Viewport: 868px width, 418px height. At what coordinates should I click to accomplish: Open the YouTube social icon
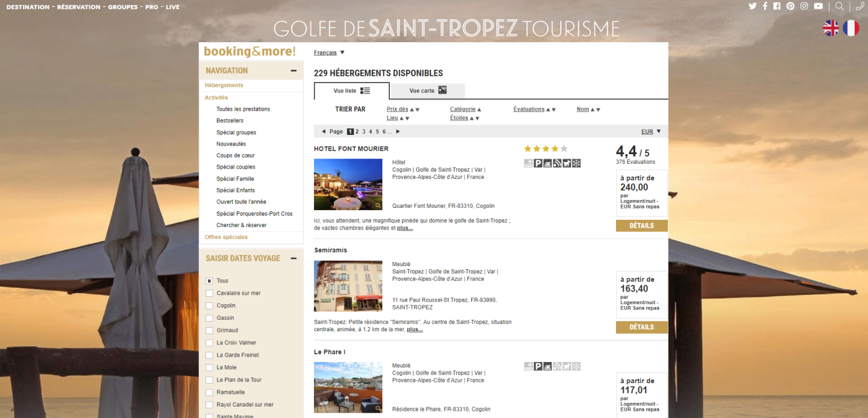point(818,6)
